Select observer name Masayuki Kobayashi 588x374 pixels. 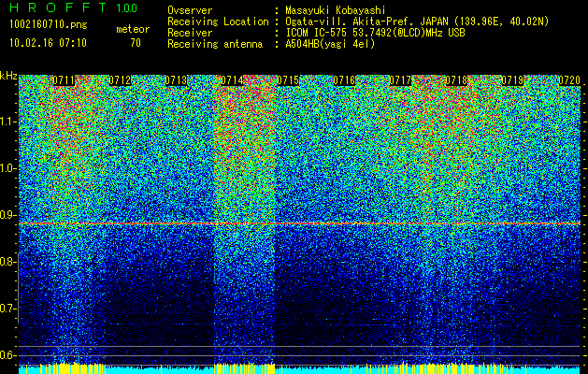336,10
